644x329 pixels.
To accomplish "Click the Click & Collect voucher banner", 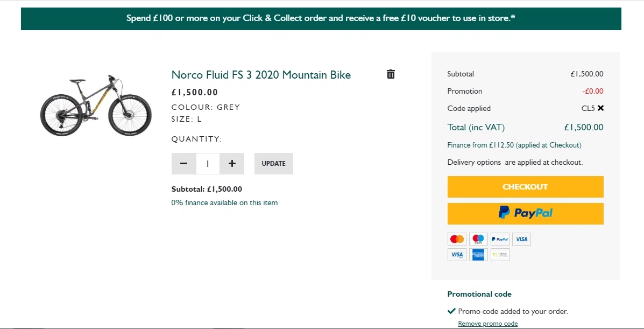I will coord(321,18).
